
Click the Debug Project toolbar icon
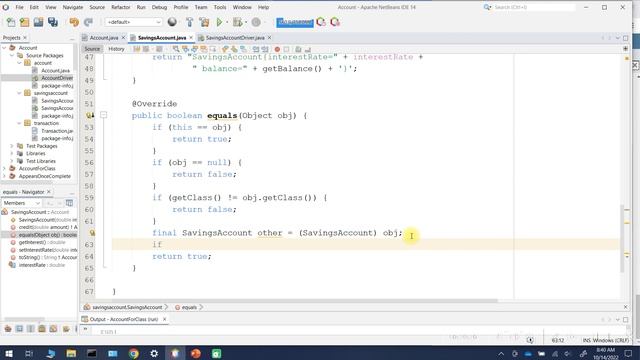(x=237, y=22)
